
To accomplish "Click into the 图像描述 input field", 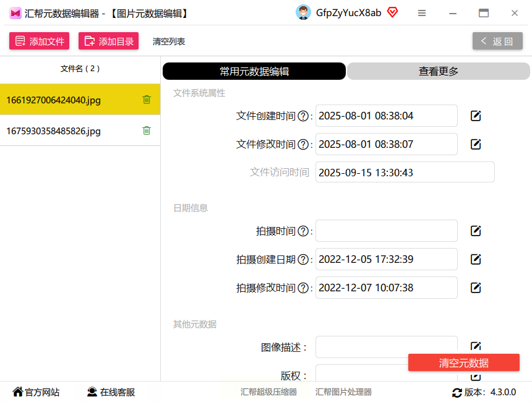I will pyautogui.click(x=387, y=347).
